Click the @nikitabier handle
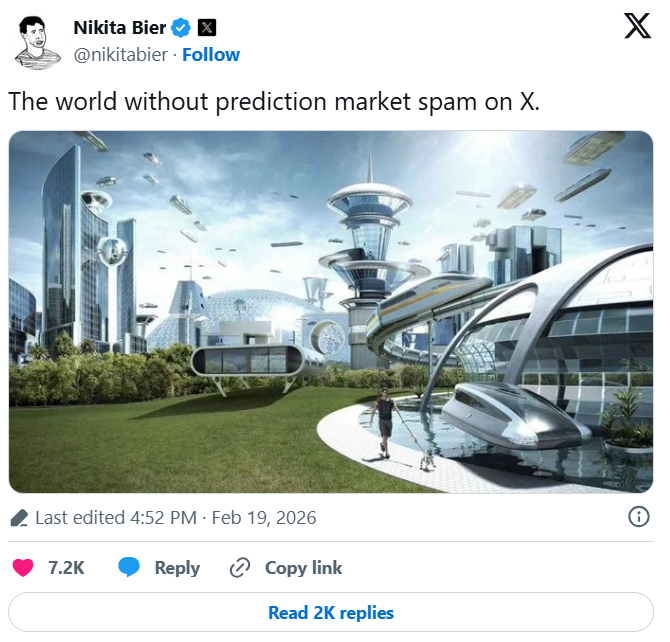The image size is (670, 642). tap(120, 54)
